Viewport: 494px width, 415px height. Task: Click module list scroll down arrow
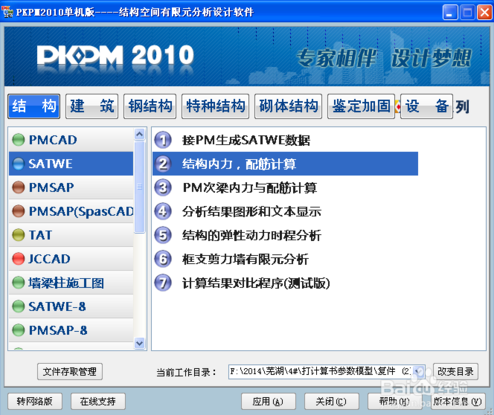[140, 343]
